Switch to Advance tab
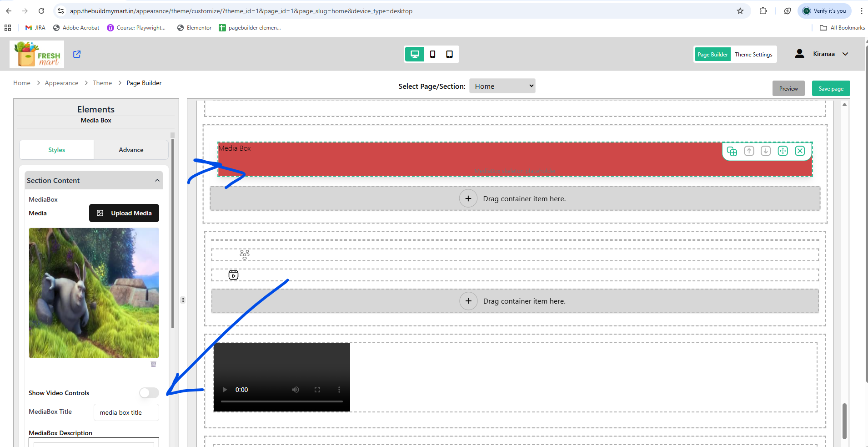Viewport: 868px width, 447px height. pos(131,150)
